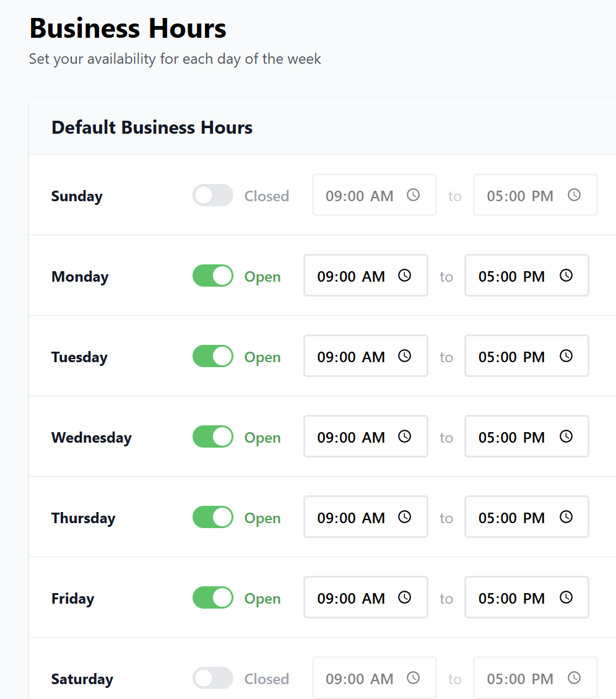This screenshot has width=616, height=699.
Task: Click clock icon in Monday closing time
Action: (566, 276)
